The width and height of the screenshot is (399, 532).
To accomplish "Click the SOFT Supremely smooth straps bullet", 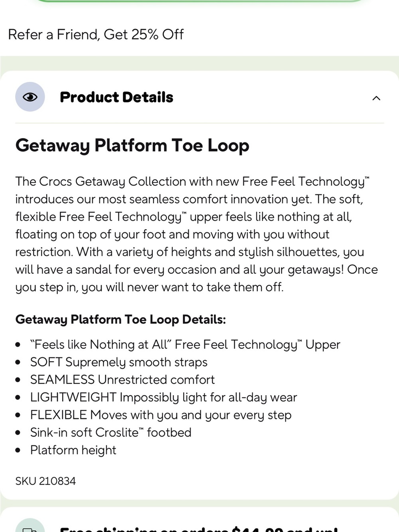I will click(119, 362).
